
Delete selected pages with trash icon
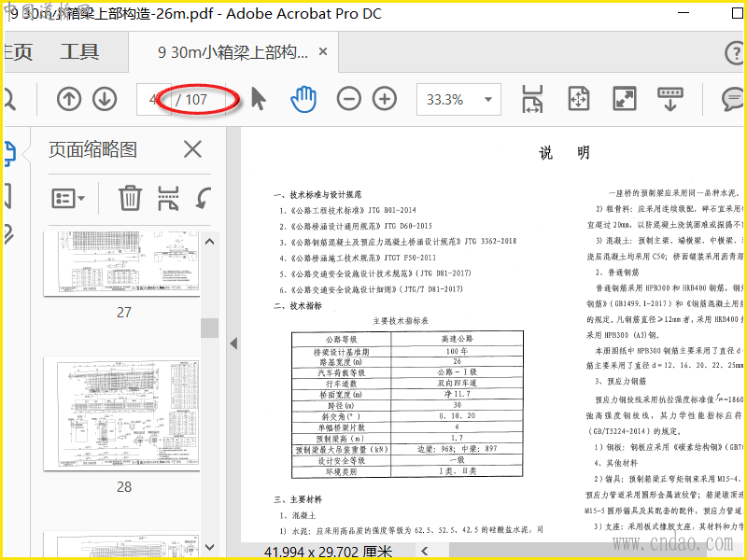point(130,198)
